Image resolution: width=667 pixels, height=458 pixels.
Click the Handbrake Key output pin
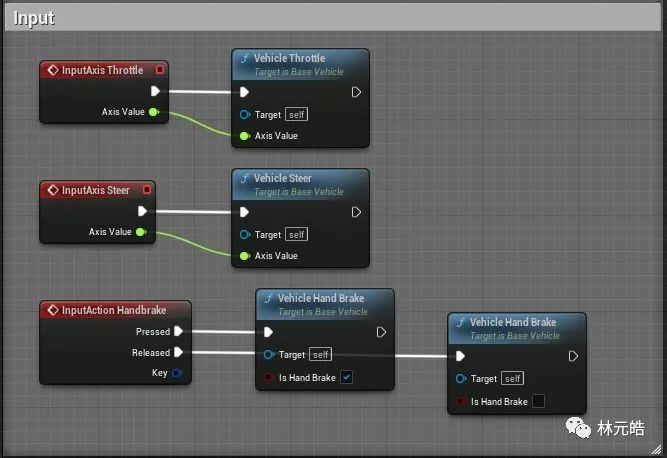tap(177, 373)
